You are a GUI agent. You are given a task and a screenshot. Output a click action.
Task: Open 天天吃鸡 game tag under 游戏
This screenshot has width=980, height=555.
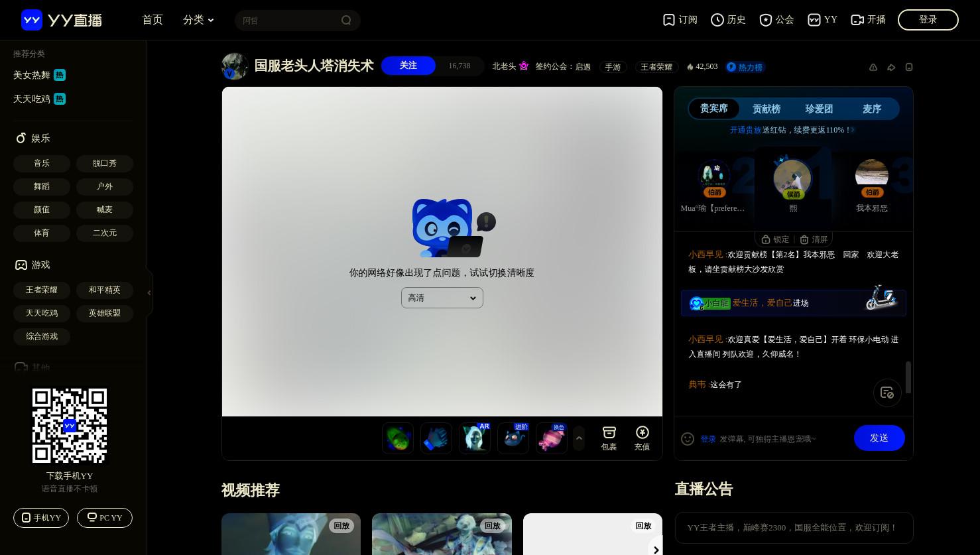[42, 313]
